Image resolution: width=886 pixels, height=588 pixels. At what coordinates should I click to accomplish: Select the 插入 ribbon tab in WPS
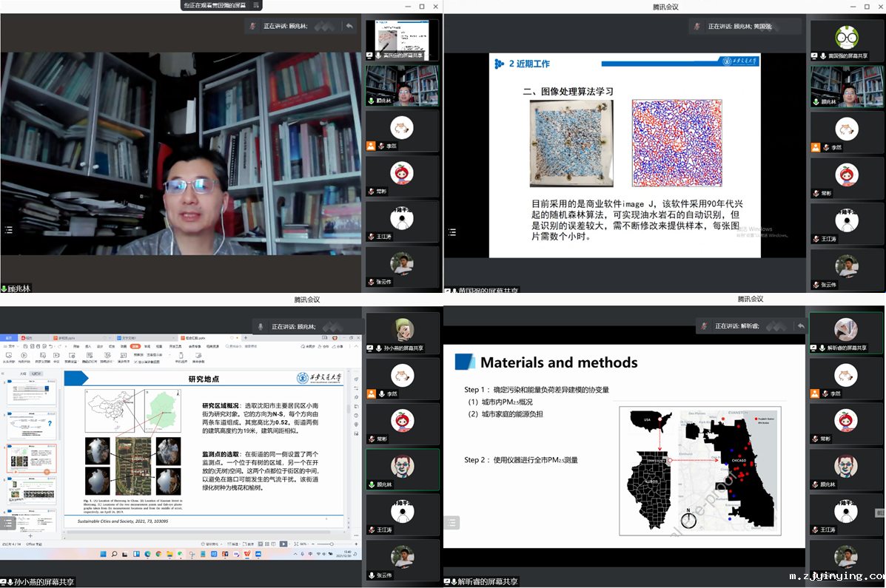tap(88, 345)
